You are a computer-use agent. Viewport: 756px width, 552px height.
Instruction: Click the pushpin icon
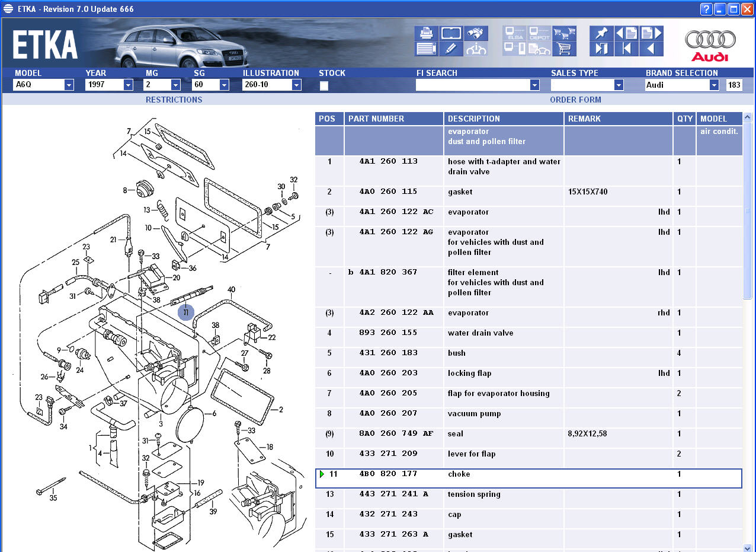point(601,33)
